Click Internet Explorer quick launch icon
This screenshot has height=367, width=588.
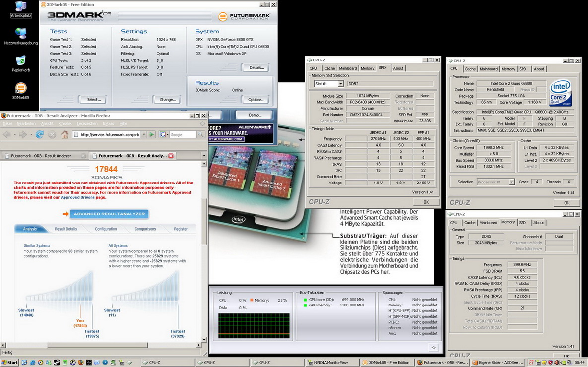[x=33, y=362]
